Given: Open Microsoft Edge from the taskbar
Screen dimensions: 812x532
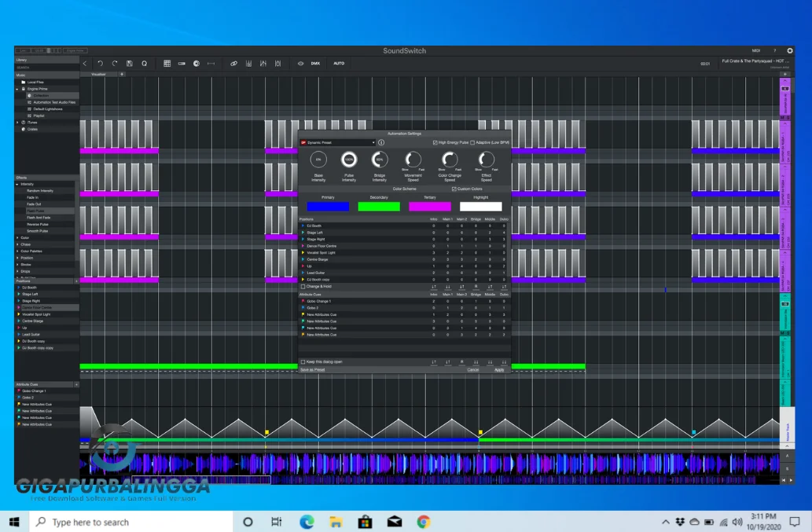Looking at the screenshot, I should click(x=307, y=522).
